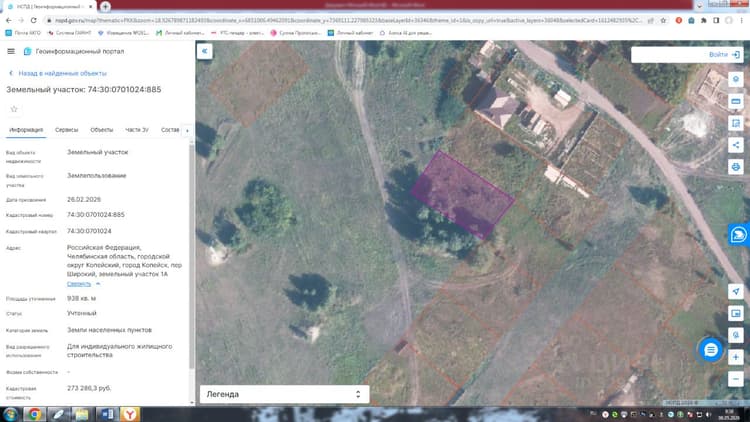Click the share map icon
Screen dimensions: 750x422
(736, 145)
